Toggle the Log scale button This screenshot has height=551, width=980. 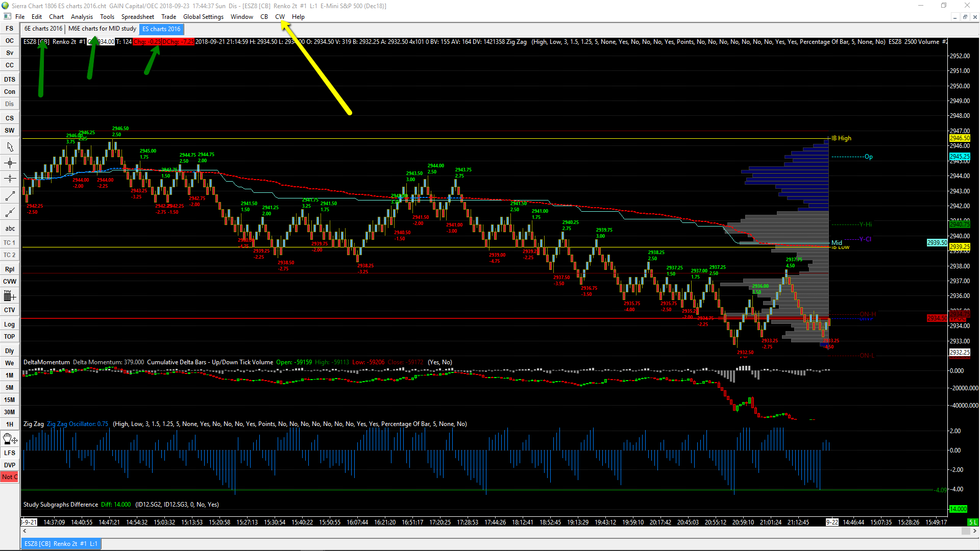(x=10, y=324)
